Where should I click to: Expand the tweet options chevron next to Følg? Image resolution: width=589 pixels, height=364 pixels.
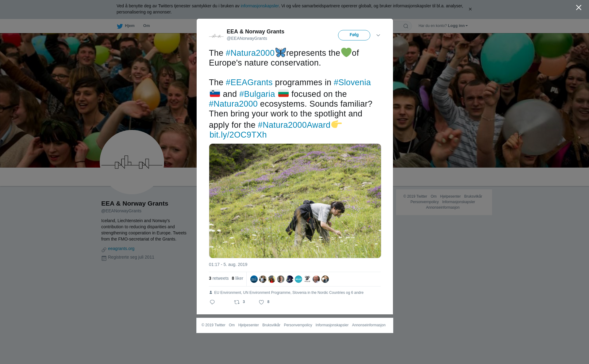click(x=378, y=35)
